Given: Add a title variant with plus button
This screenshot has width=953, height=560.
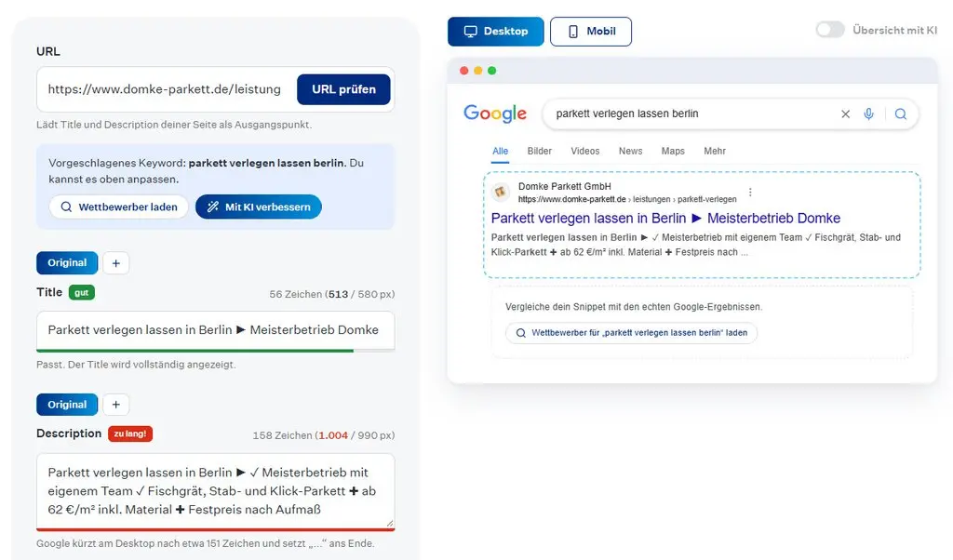Looking at the screenshot, I should click(x=116, y=263).
